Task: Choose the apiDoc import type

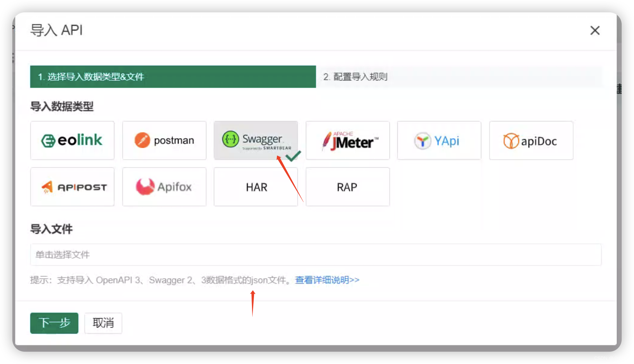Action: point(531,140)
